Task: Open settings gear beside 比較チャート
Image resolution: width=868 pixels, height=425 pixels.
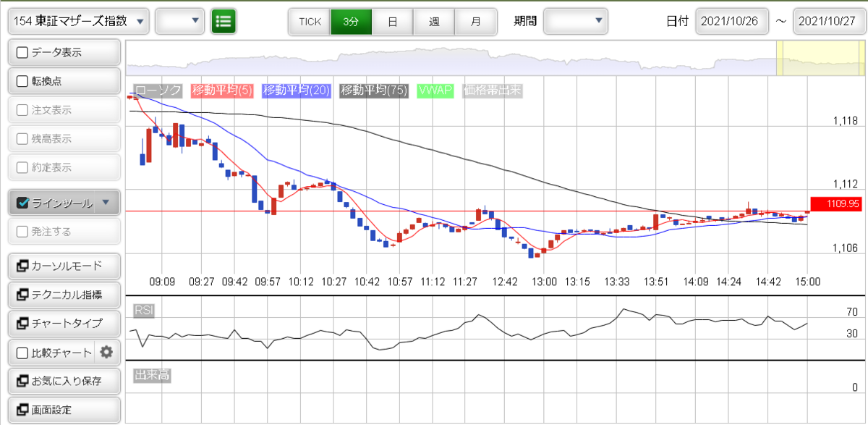Action: pyautogui.click(x=106, y=353)
